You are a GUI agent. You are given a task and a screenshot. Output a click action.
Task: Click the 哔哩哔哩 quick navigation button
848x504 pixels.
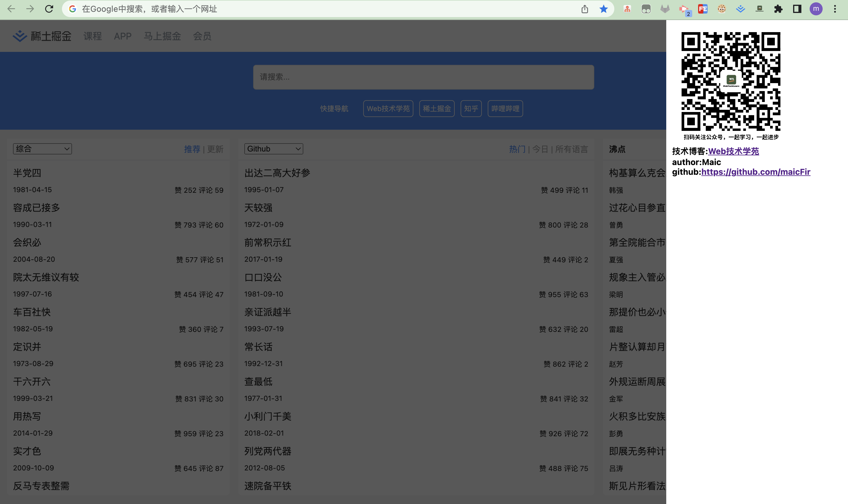[505, 109]
